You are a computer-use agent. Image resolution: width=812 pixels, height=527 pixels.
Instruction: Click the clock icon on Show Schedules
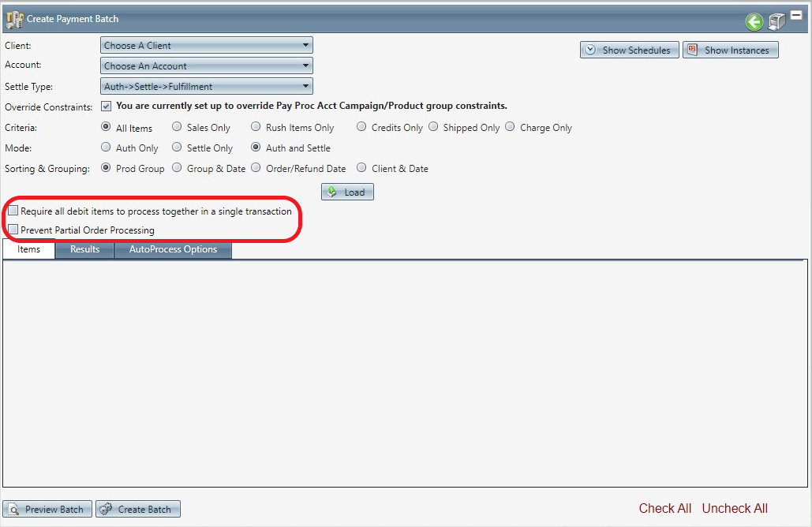(x=589, y=50)
